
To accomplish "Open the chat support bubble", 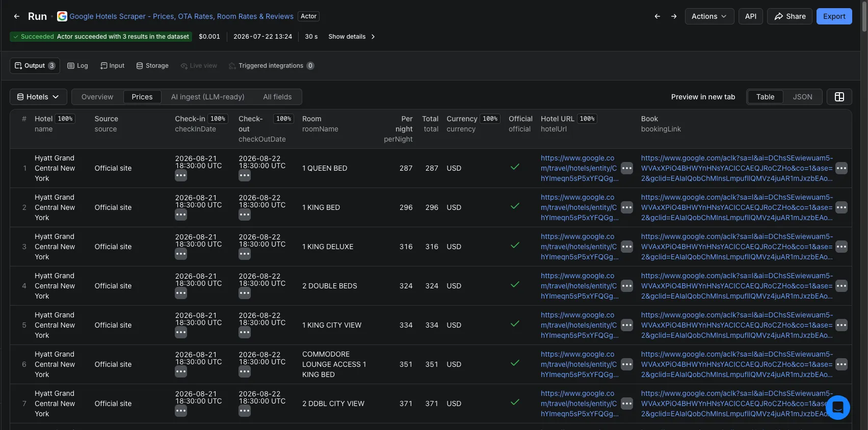I will coord(837,408).
